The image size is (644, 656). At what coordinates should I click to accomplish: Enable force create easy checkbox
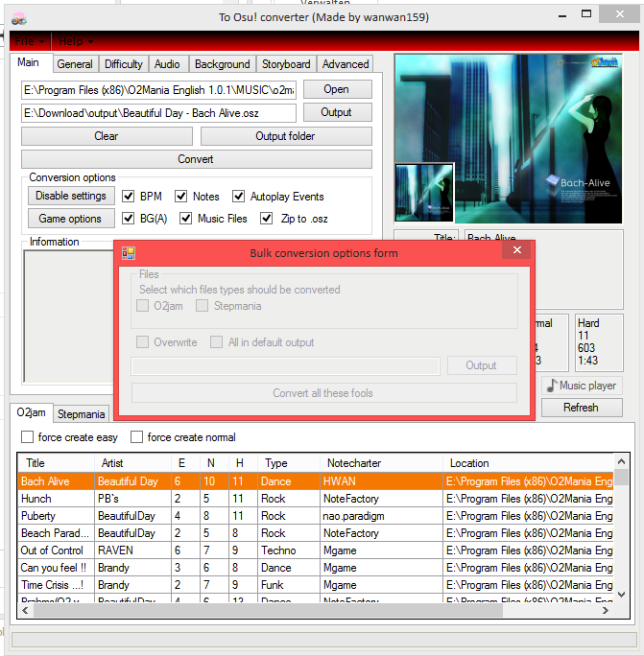point(27,437)
